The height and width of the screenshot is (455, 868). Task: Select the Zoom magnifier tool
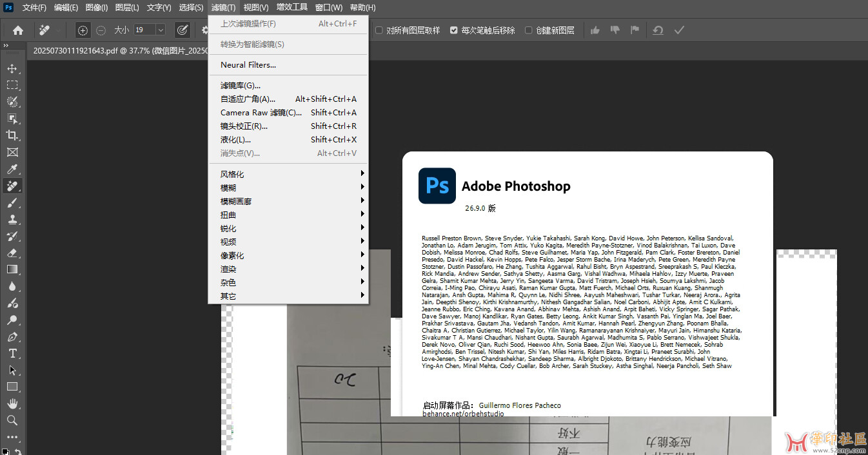click(x=12, y=420)
